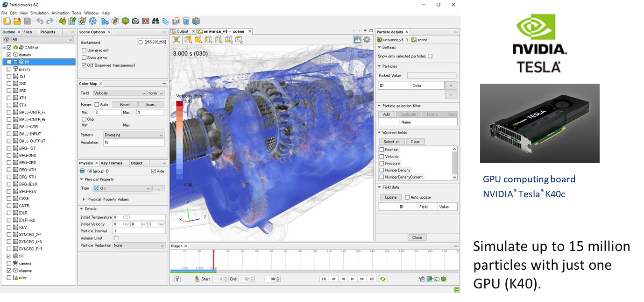
Task: Select the -X view cube icon
Action: point(187,40)
